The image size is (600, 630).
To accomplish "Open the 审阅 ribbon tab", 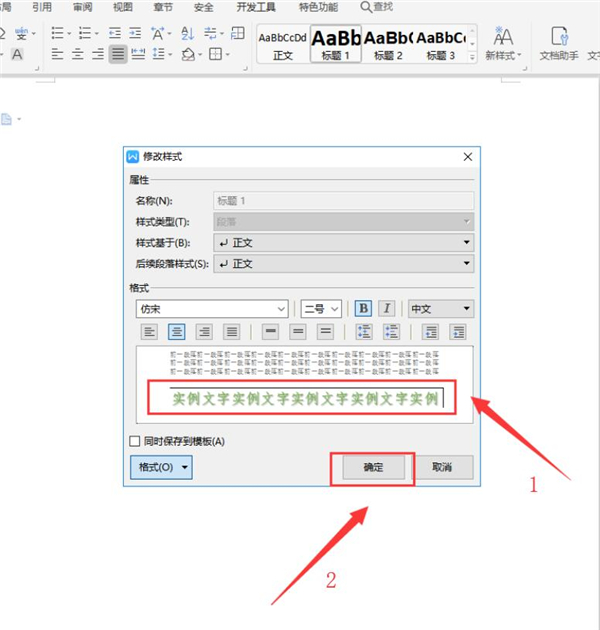I will (82, 7).
